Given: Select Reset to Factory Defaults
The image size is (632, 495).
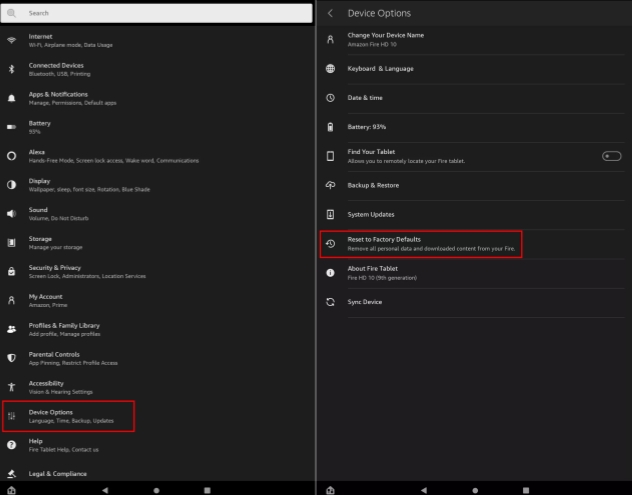Looking at the screenshot, I should [420, 243].
